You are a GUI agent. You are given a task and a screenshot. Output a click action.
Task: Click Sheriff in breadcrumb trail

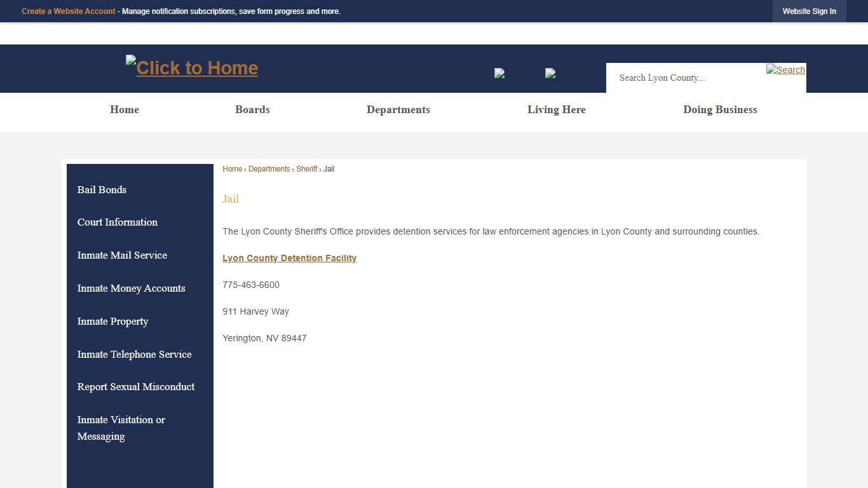(x=306, y=169)
